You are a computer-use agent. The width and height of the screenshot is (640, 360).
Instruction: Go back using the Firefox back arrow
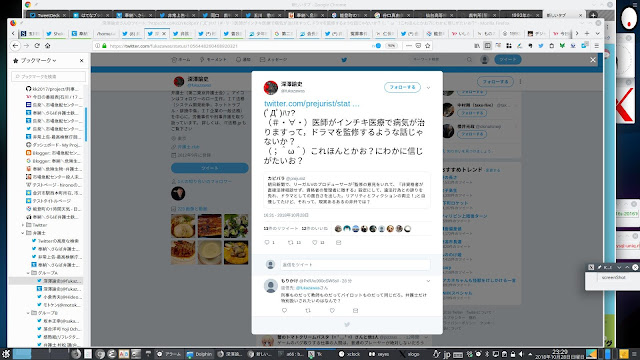(x=16, y=46)
